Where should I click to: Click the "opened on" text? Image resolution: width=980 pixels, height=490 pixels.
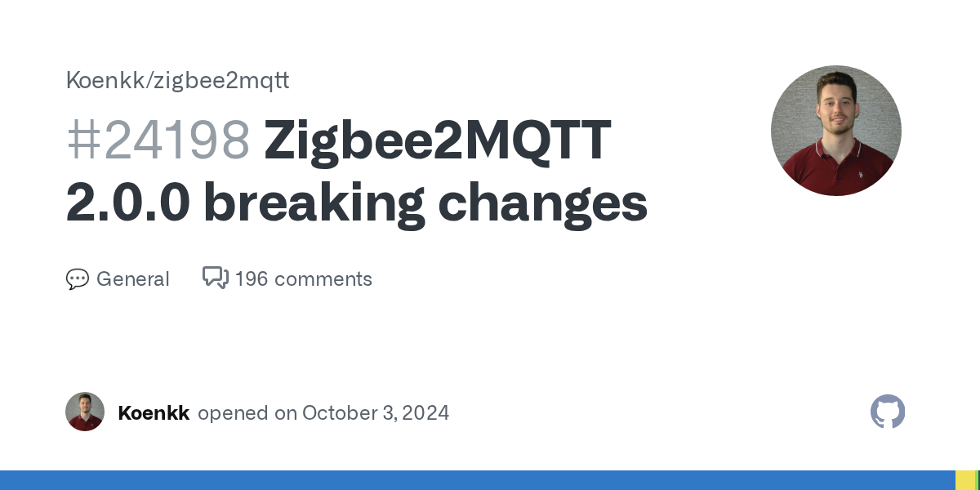[247, 413]
